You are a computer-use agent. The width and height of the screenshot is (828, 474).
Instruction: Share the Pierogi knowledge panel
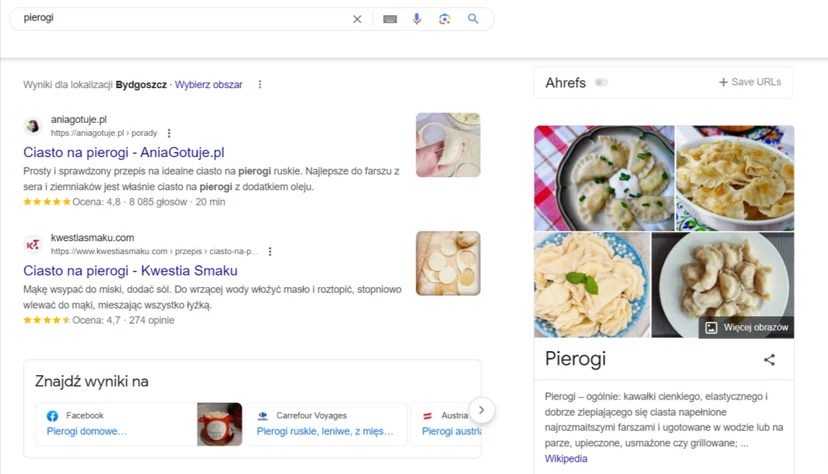pyautogui.click(x=769, y=360)
